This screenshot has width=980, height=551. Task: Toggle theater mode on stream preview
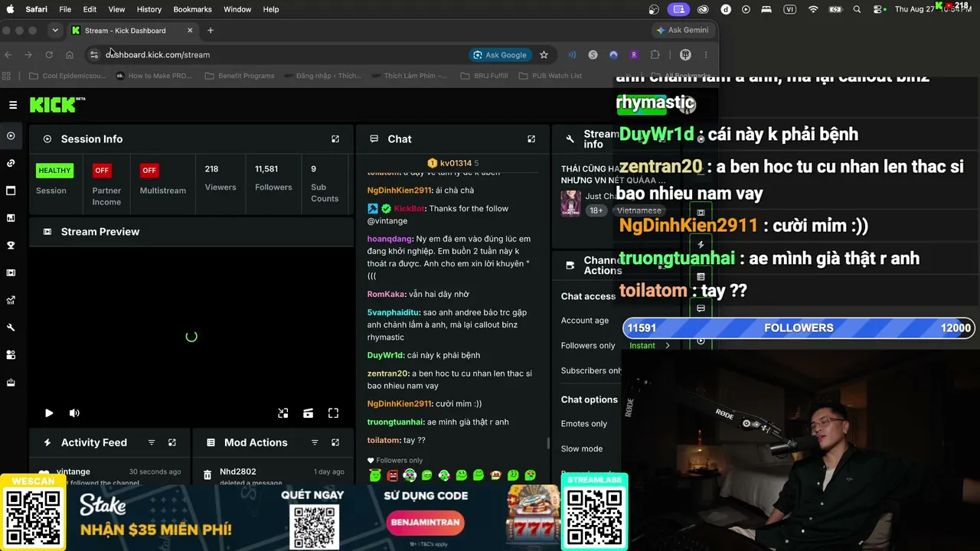(x=309, y=413)
